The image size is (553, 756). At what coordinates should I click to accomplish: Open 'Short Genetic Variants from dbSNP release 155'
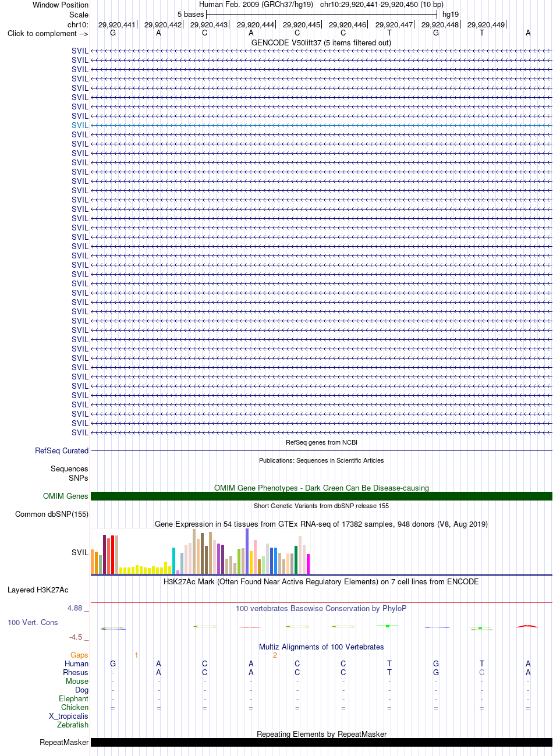point(321,506)
